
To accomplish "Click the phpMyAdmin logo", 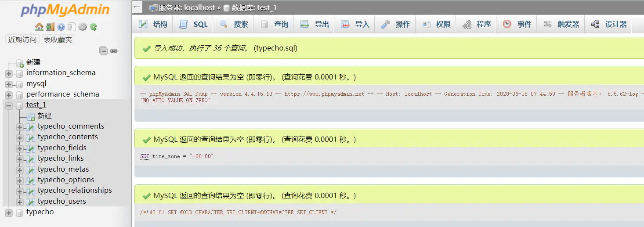I will (x=65, y=10).
